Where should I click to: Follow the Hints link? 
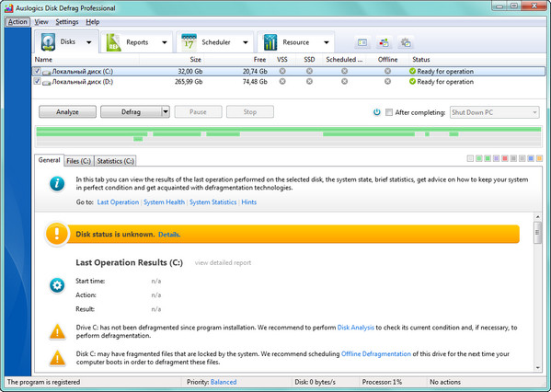click(248, 202)
